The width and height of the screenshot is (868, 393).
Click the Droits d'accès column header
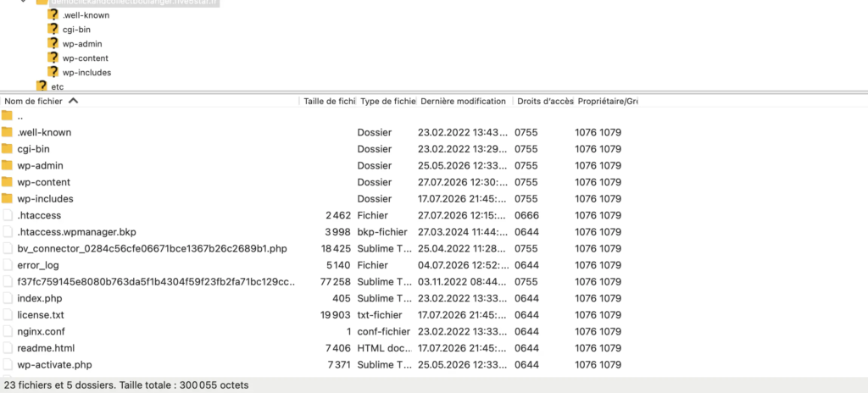click(x=543, y=102)
